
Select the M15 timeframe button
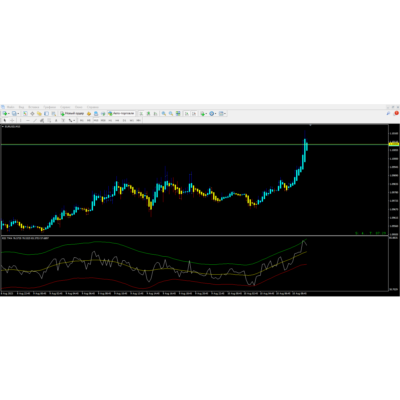96,120
